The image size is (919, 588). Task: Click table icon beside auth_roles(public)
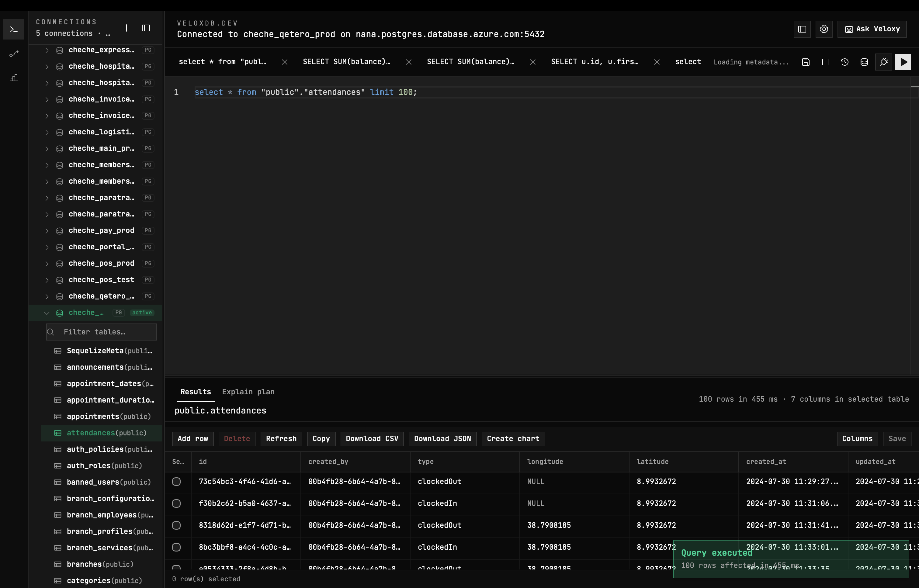coord(58,466)
